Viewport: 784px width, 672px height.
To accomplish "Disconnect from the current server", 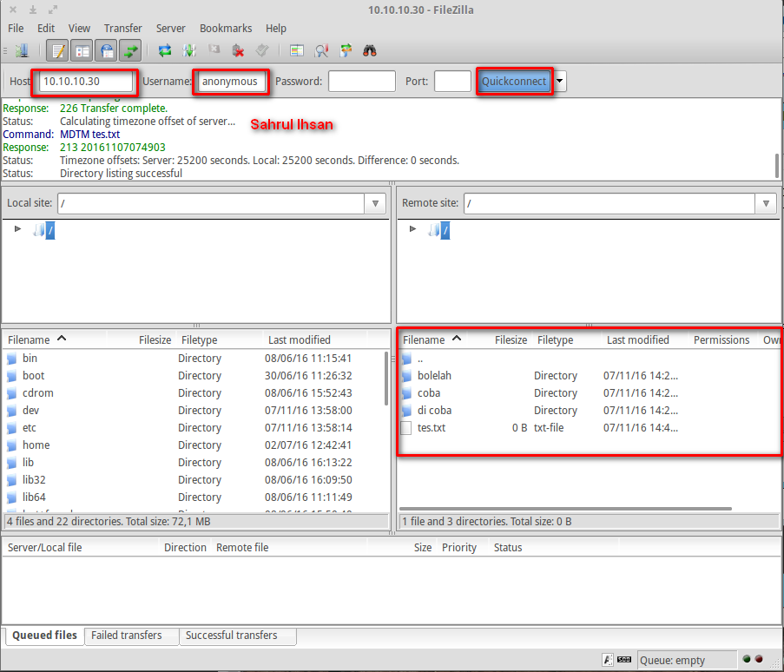I will 238,50.
